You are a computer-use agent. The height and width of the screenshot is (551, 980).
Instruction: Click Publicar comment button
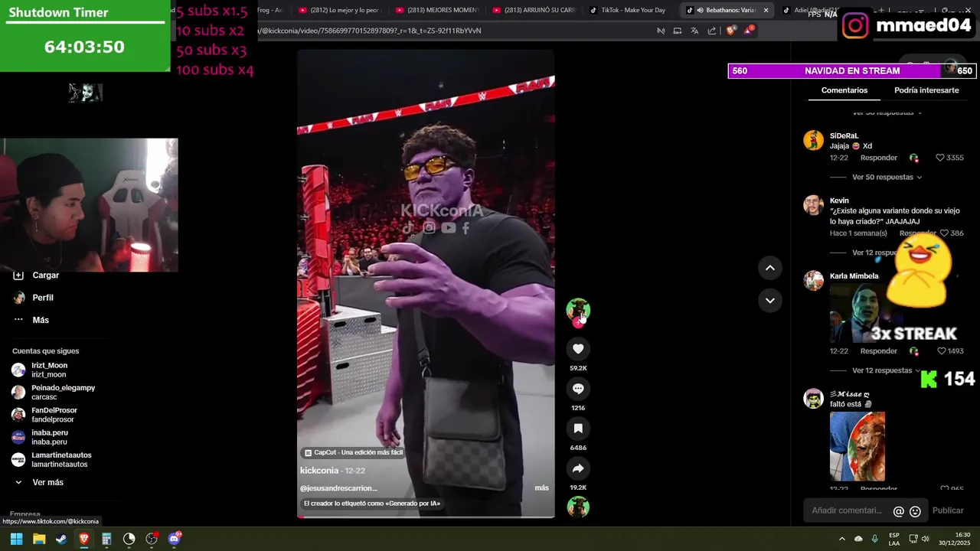coord(948,510)
